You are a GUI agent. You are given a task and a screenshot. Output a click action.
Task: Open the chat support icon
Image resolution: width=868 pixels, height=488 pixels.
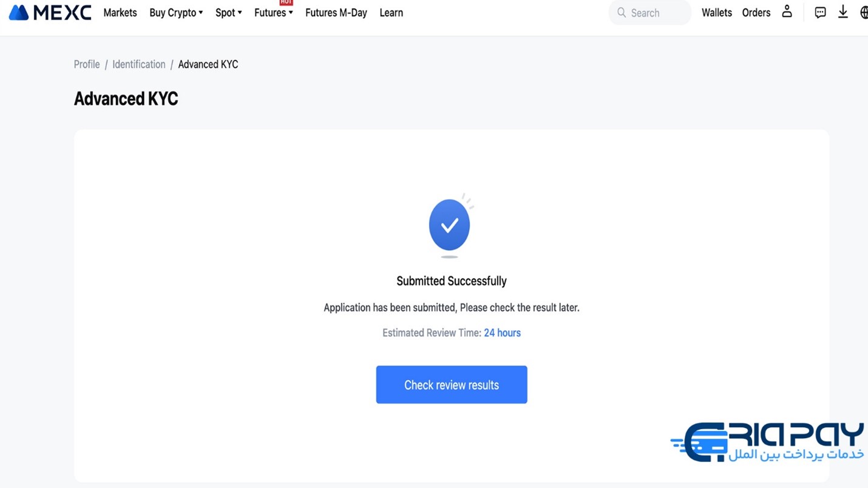pos(820,12)
